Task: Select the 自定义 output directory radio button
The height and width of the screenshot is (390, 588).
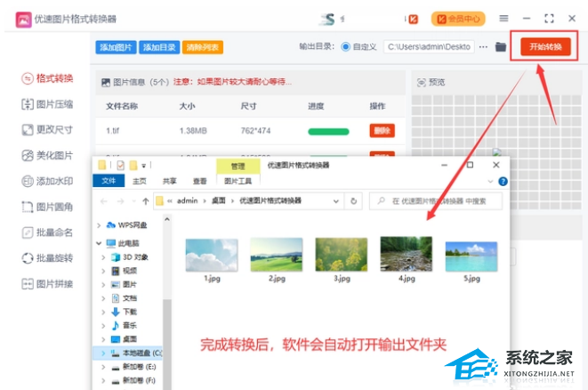Action: [345, 47]
